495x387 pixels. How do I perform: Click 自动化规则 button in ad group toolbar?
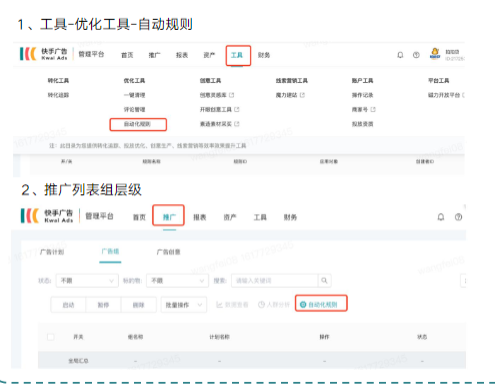321,304
